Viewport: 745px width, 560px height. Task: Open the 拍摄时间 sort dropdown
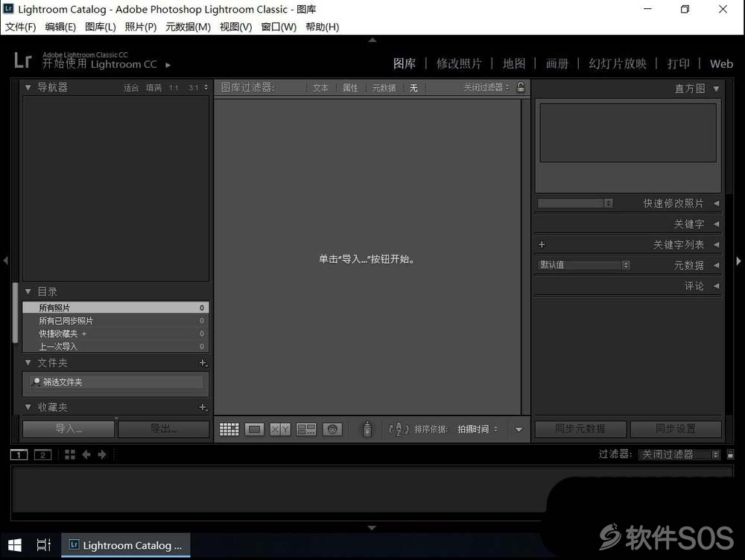(478, 430)
